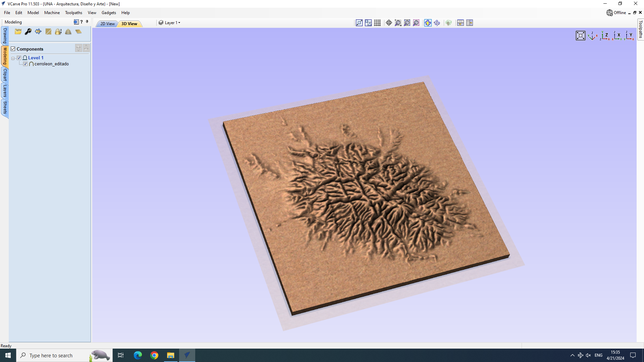The height and width of the screenshot is (362, 644).
Task: Click the Offline connection status indicator
Action: [x=616, y=13]
